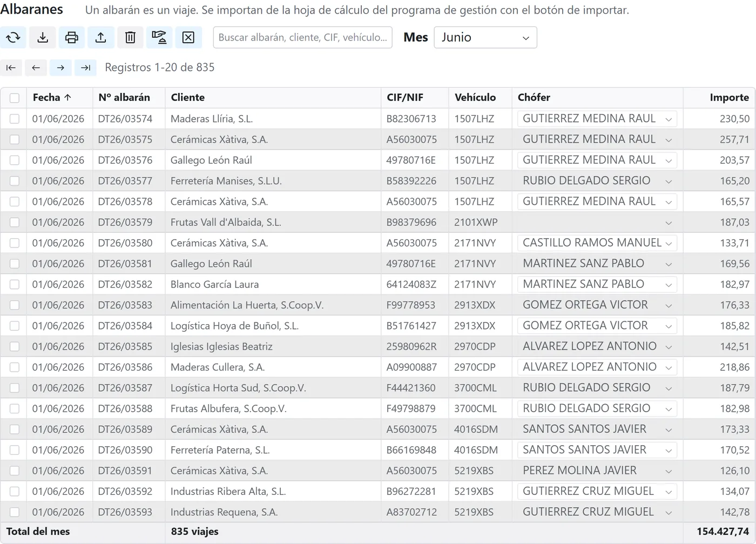756x544 pixels.
Task: Click the trash can delete icon
Action: click(130, 37)
